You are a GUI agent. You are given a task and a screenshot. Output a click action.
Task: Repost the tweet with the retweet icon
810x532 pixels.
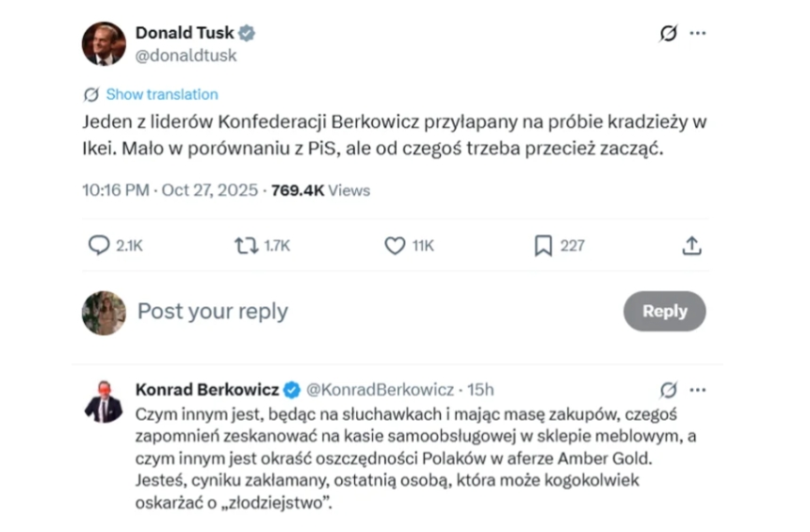tap(247, 246)
